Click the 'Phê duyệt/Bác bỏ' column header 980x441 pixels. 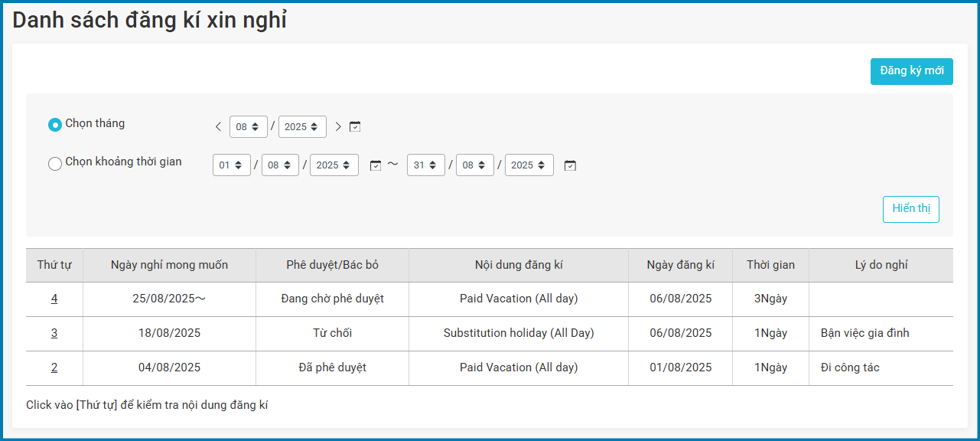coord(332,265)
